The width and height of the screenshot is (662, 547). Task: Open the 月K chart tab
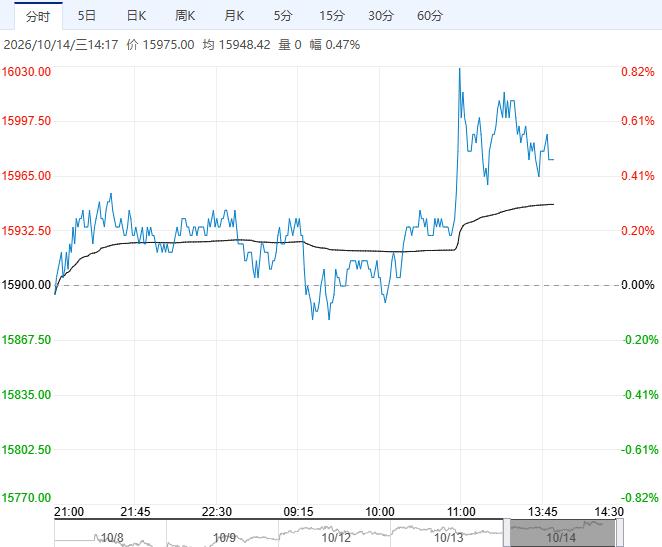click(x=234, y=16)
